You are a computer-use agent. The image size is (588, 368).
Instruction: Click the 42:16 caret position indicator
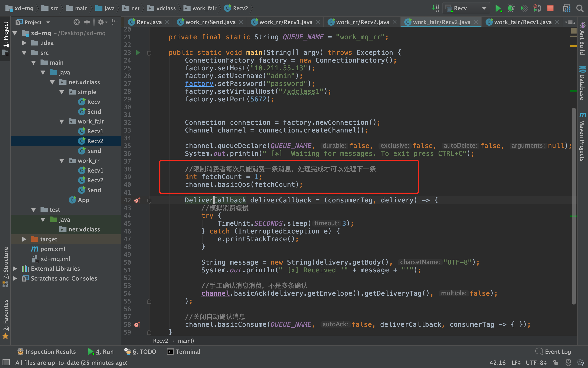[x=497, y=363]
